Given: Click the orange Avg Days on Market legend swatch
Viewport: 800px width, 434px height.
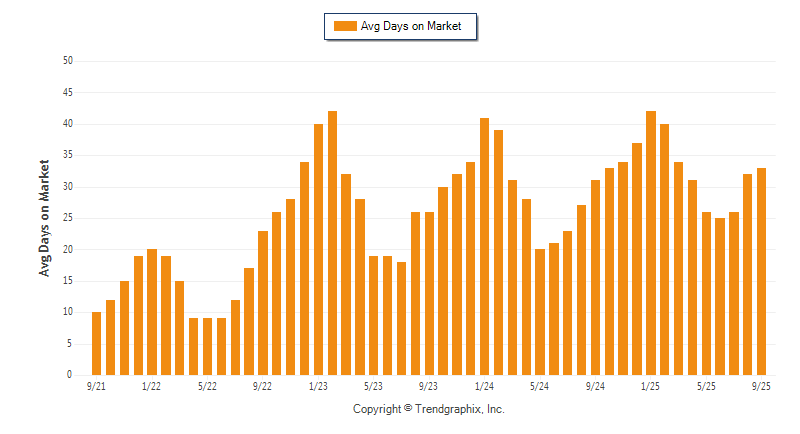Looking at the screenshot, I should click(x=344, y=27).
